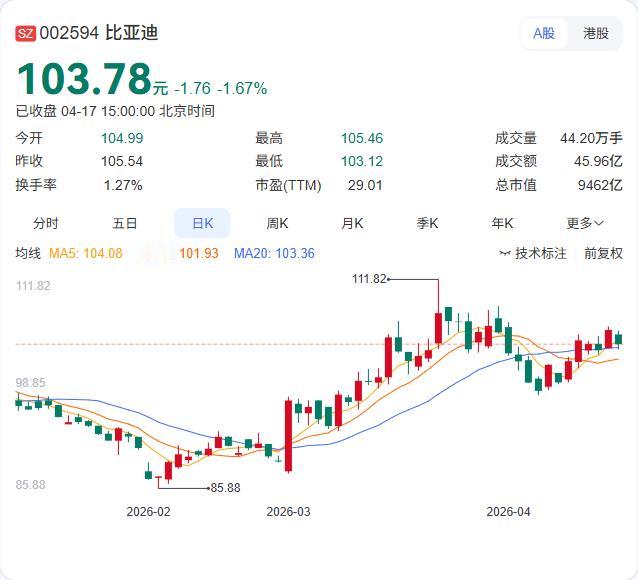Click the closing timestamp 已收盘 04-17 15:00:00
638x580 pixels.
click(85, 111)
